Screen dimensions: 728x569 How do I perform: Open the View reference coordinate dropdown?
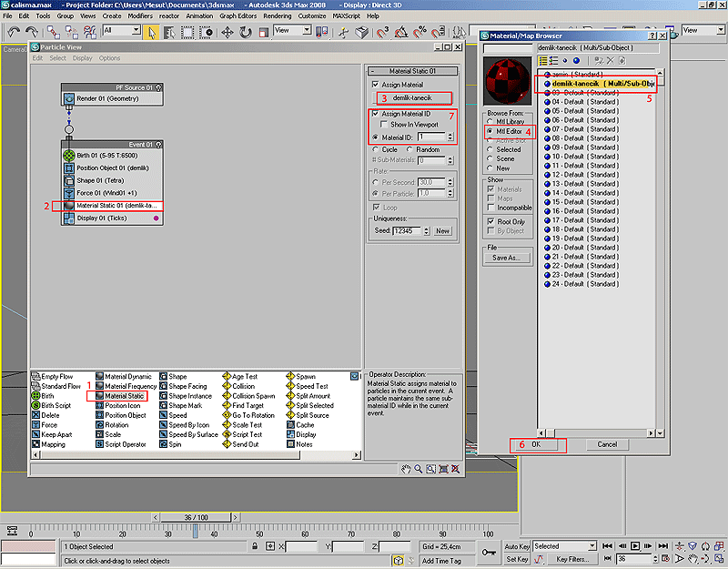coord(291,31)
